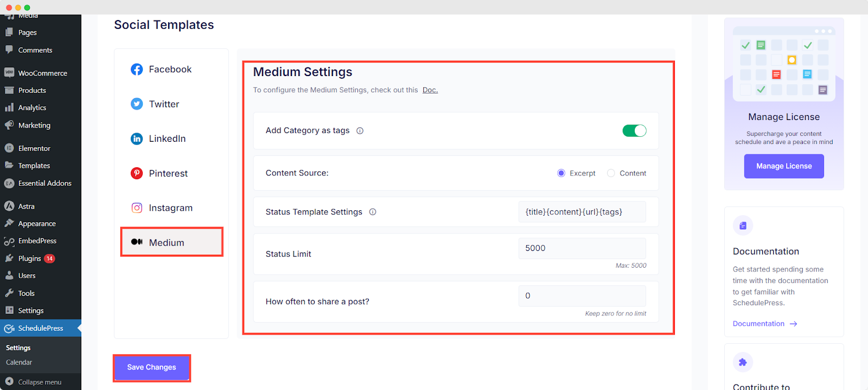The width and height of the screenshot is (868, 390).
Task: Click the SchedulePress sidebar icon
Action: click(9, 328)
